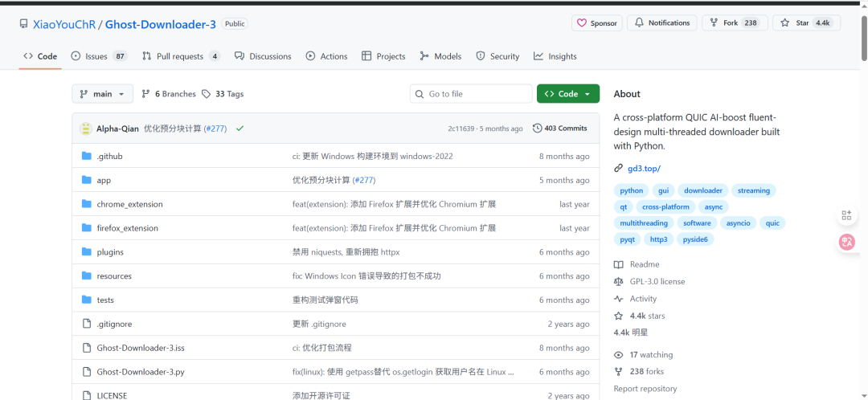Open the chrome_extension folder icon
Image resolution: width=868 pixels, height=400 pixels.
click(86, 203)
